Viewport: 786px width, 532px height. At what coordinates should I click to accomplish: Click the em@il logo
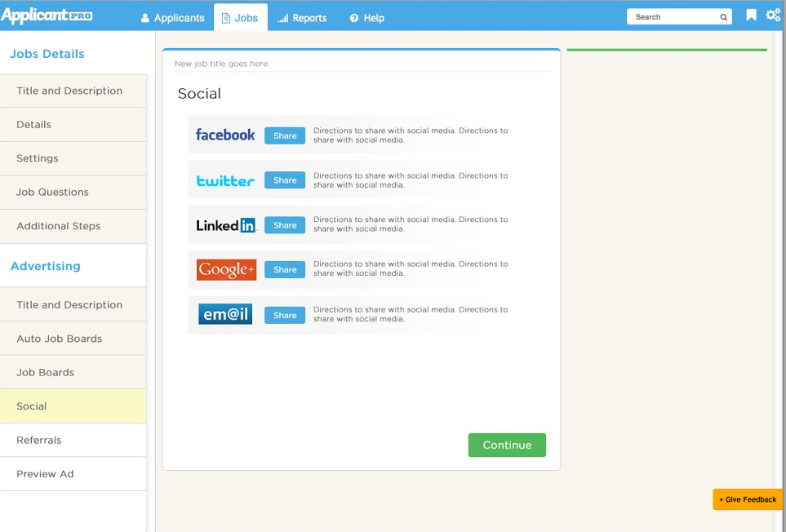[x=225, y=314]
